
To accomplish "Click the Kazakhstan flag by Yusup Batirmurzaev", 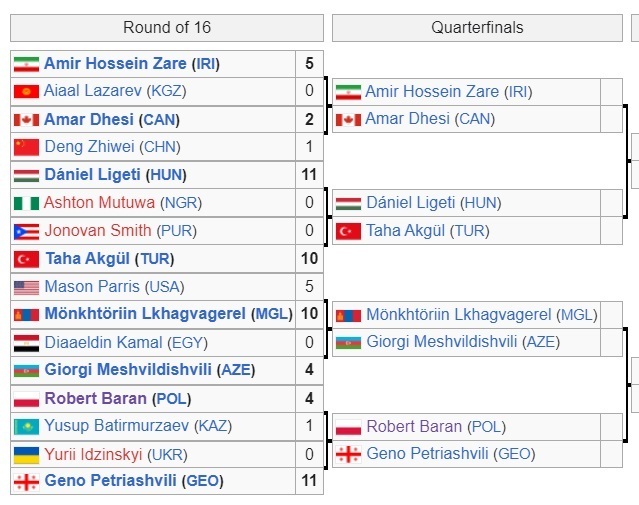I will click(26, 426).
